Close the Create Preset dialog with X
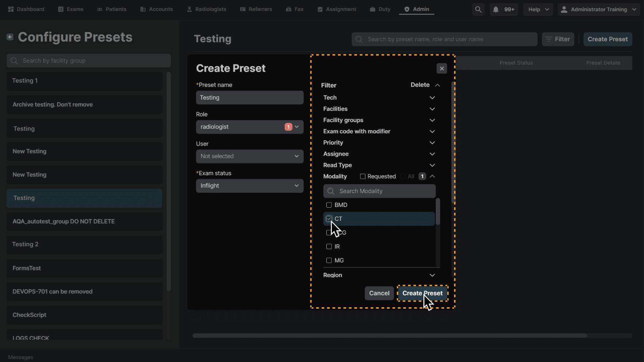Screen dimensions: 644x362 (442, 68)
